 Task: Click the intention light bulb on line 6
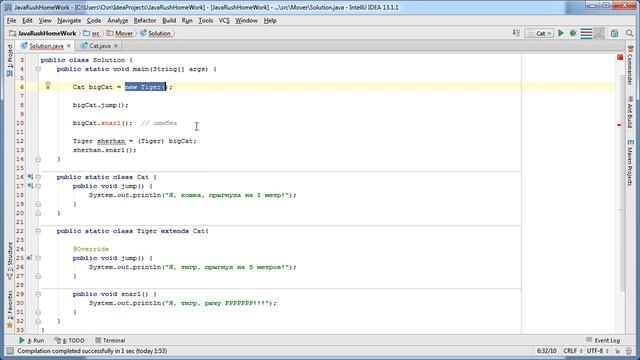[48, 86]
